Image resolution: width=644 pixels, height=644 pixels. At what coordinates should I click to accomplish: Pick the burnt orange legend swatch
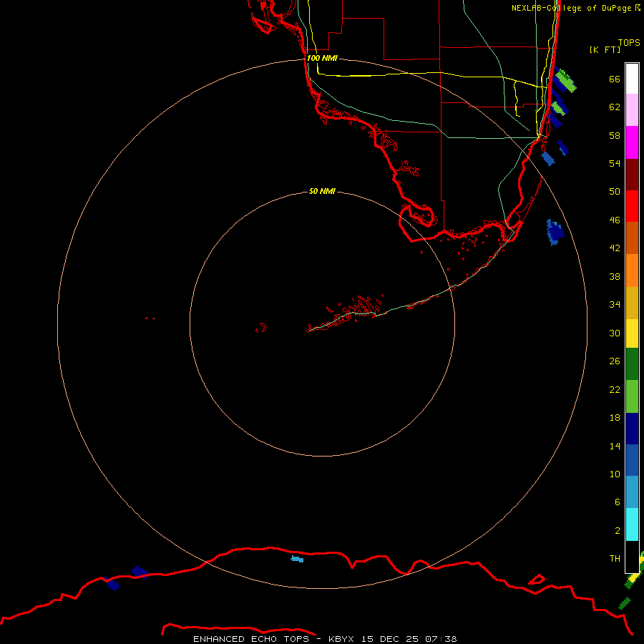pyautogui.click(x=632, y=238)
